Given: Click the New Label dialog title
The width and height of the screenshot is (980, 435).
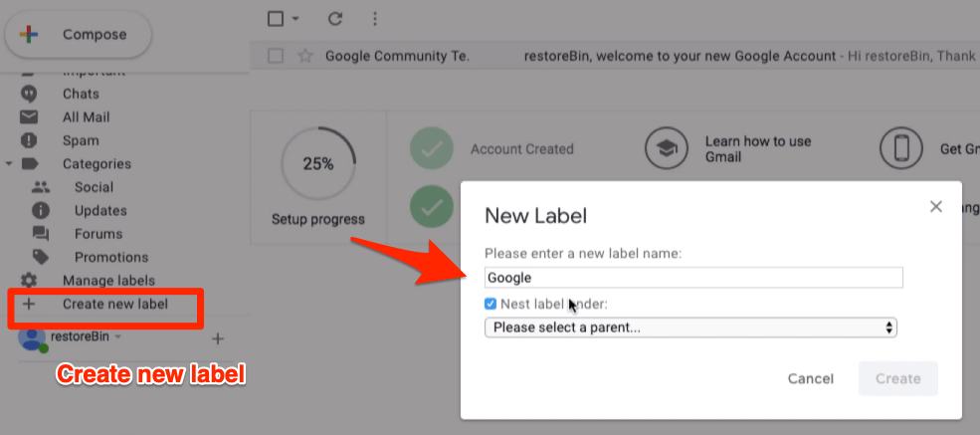Looking at the screenshot, I should [535, 216].
